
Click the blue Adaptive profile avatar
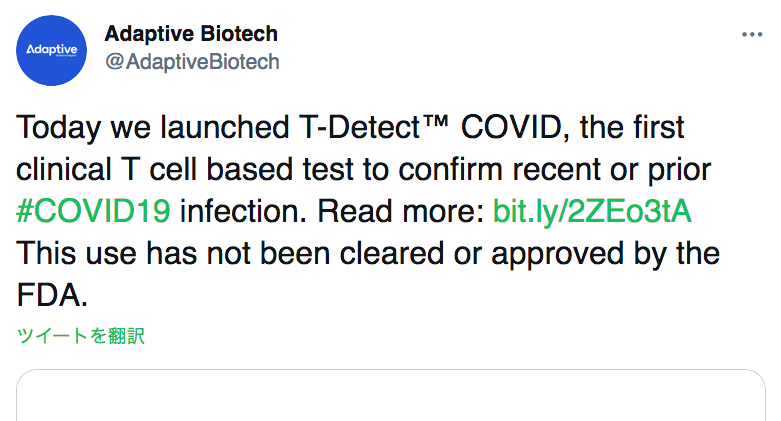(51, 50)
